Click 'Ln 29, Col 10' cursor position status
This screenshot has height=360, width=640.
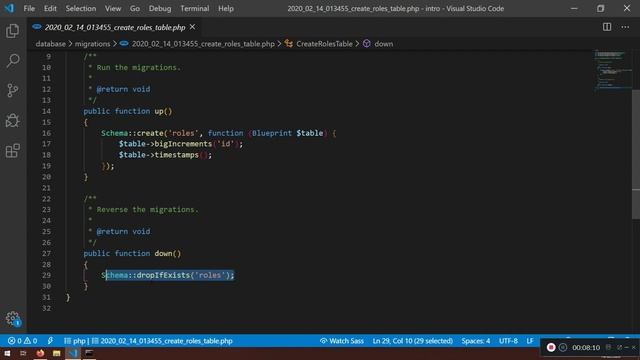pyautogui.click(x=412, y=341)
